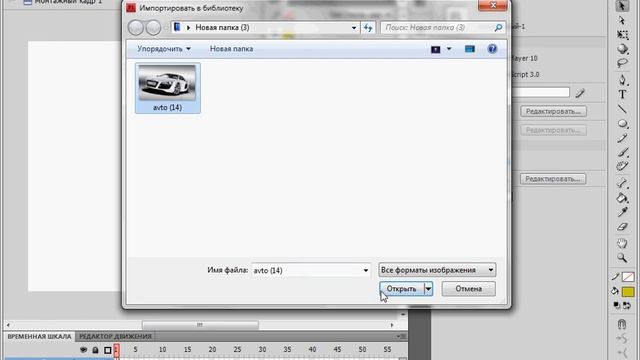Click the Forward navigation button in dialog
640x360 pixels.
click(x=153, y=28)
